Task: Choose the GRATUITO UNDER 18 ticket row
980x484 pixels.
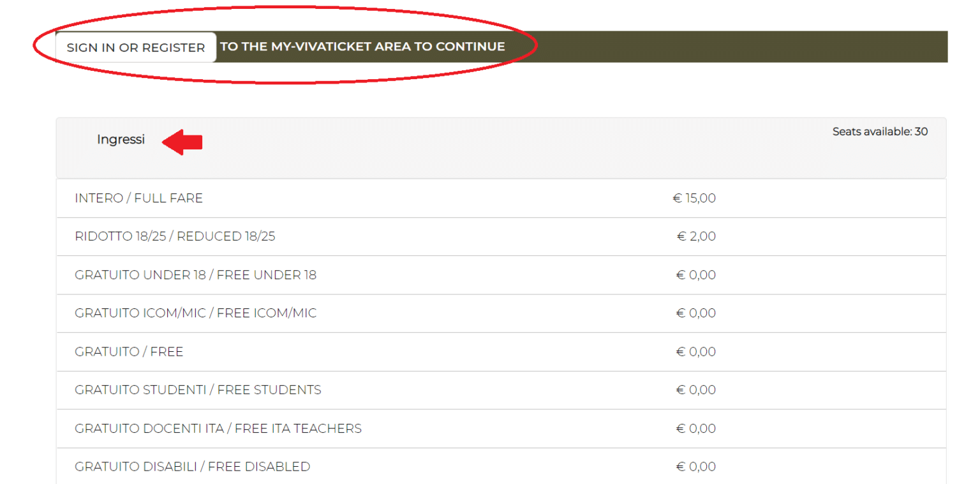Action: click(195, 275)
